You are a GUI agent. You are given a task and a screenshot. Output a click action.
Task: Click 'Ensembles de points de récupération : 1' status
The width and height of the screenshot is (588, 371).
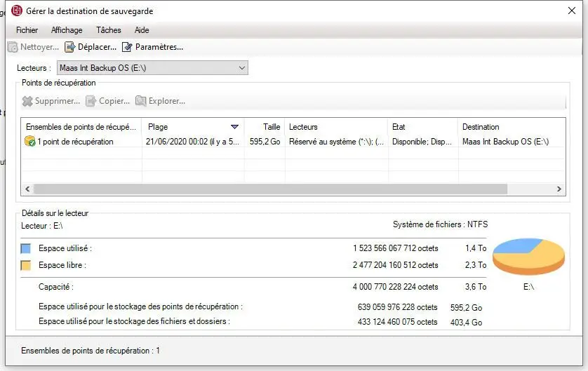(91, 351)
